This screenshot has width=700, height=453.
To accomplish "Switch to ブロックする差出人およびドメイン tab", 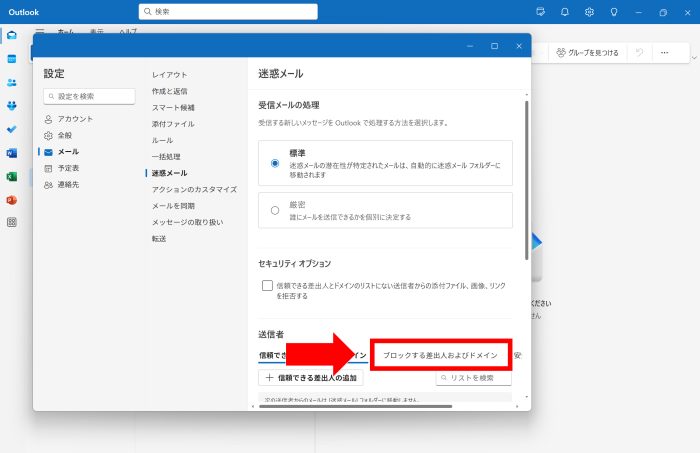I will pyautogui.click(x=441, y=355).
